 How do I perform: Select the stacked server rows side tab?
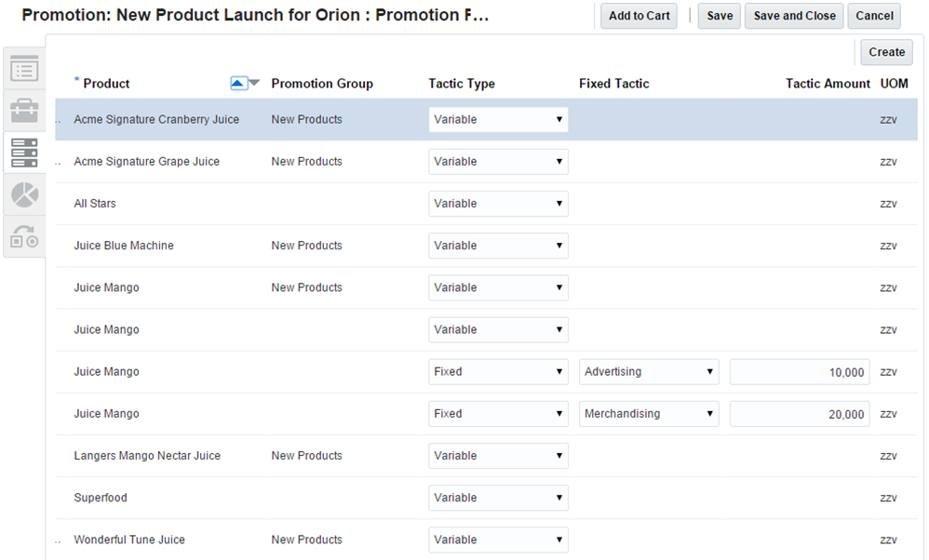pyautogui.click(x=24, y=153)
